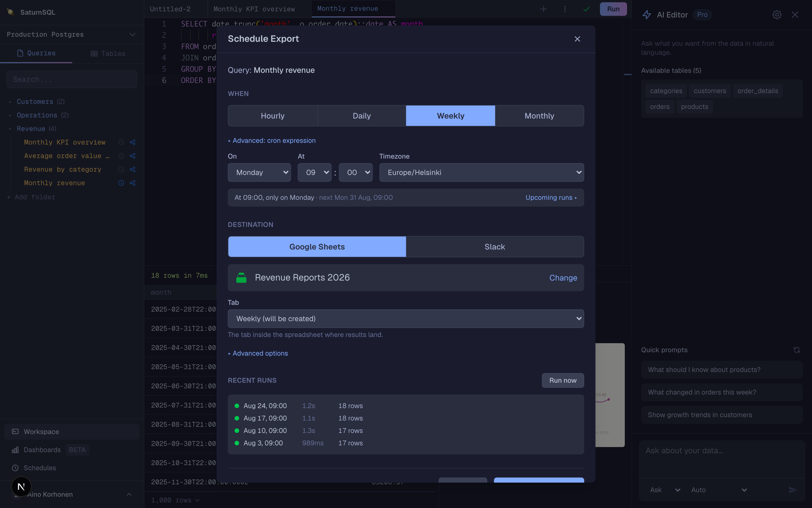Expand Advanced options in the dialog
The height and width of the screenshot is (508, 812).
[x=258, y=353]
